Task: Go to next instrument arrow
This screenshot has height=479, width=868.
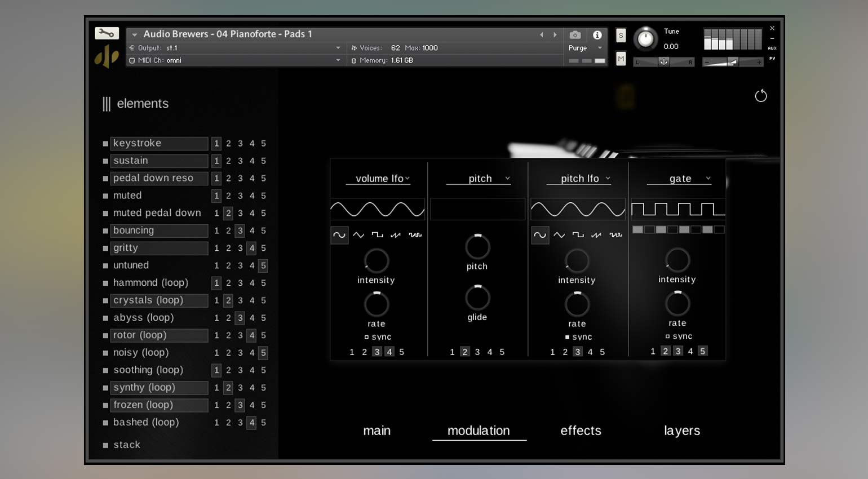Action: point(555,35)
